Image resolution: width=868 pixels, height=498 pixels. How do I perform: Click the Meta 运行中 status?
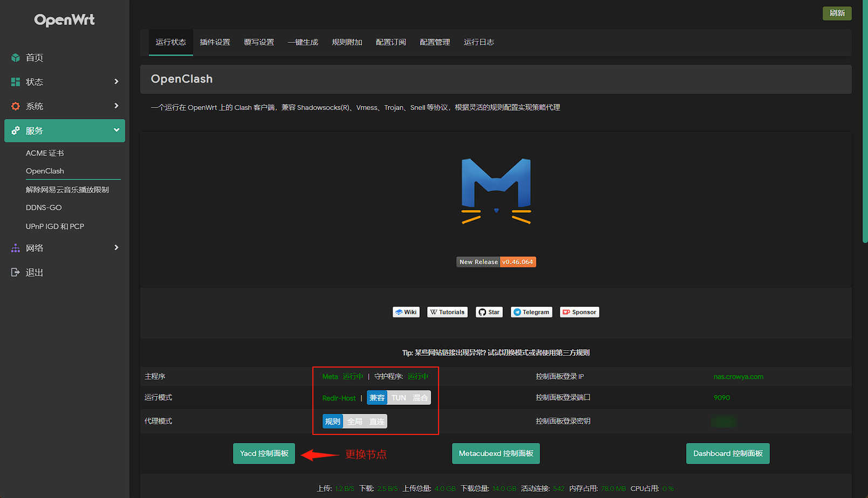[x=343, y=377]
